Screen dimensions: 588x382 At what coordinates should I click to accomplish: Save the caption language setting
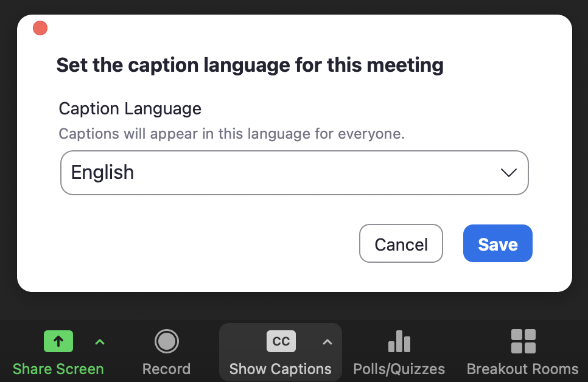(x=497, y=243)
